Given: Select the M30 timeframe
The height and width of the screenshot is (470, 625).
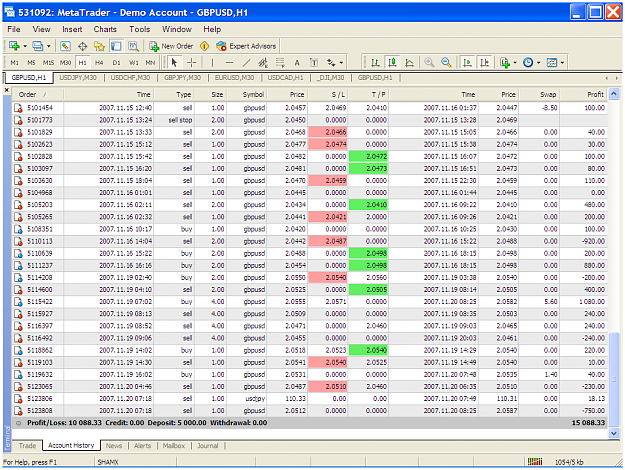Looking at the screenshot, I should tap(65, 63).
